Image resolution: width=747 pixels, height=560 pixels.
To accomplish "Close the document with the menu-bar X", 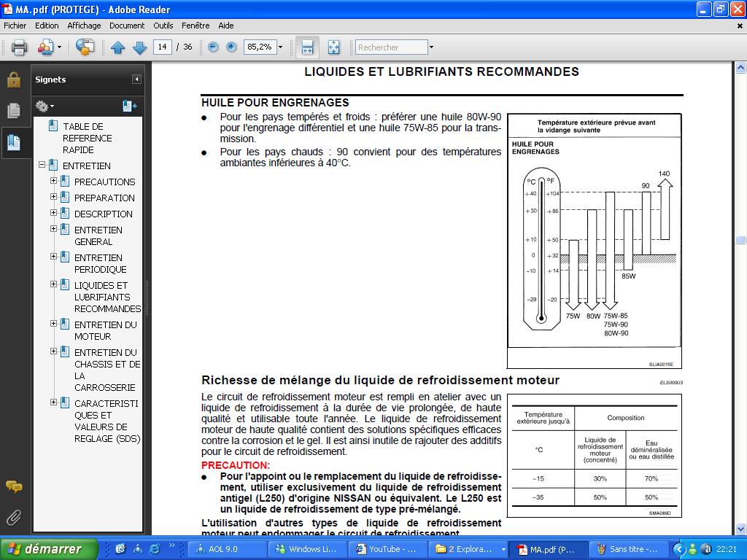I will 740,26.
